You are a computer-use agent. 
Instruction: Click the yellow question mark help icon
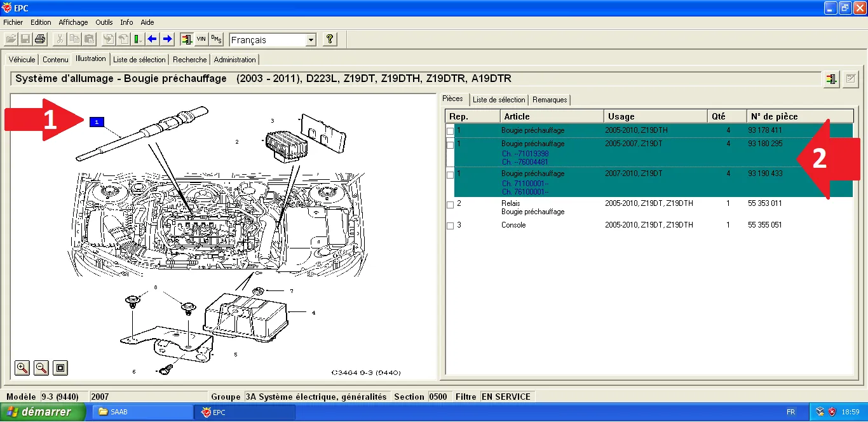(x=329, y=39)
